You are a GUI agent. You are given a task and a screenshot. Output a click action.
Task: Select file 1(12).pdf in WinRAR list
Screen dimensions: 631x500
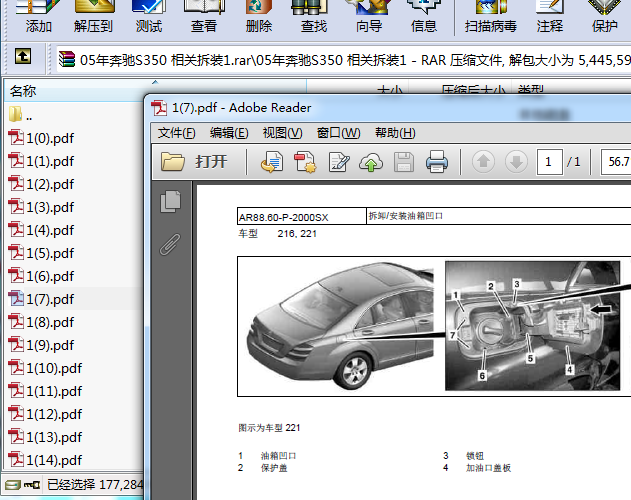45,413
